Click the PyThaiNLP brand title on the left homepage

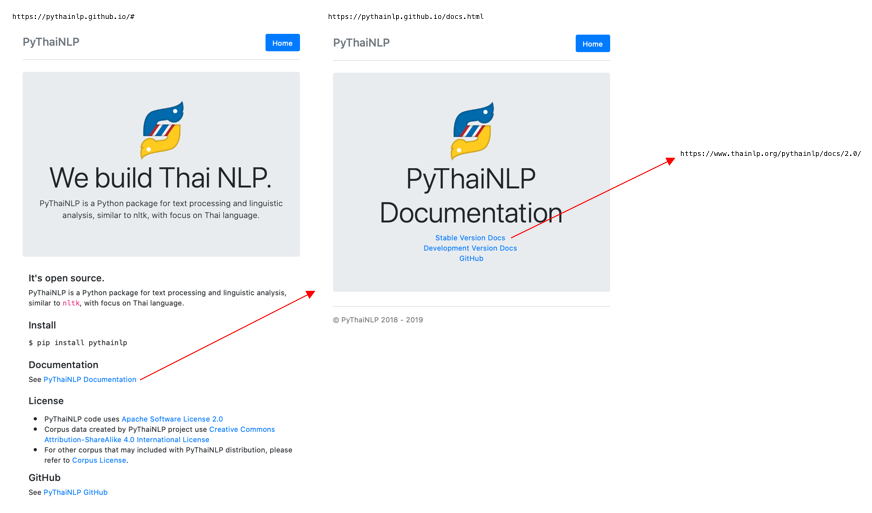(51, 42)
